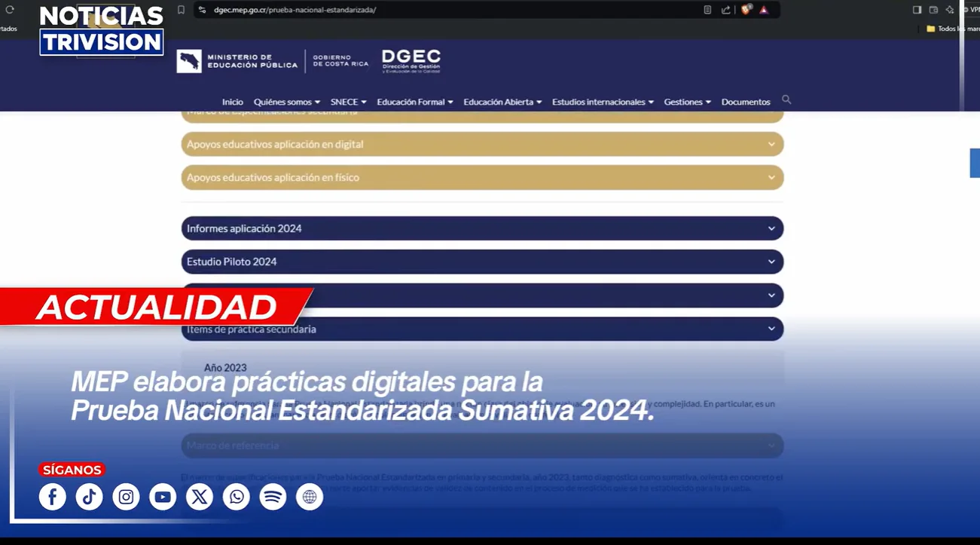Reload the page with the refresh button
Screen dimensions: 980x545
coord(10,10)
